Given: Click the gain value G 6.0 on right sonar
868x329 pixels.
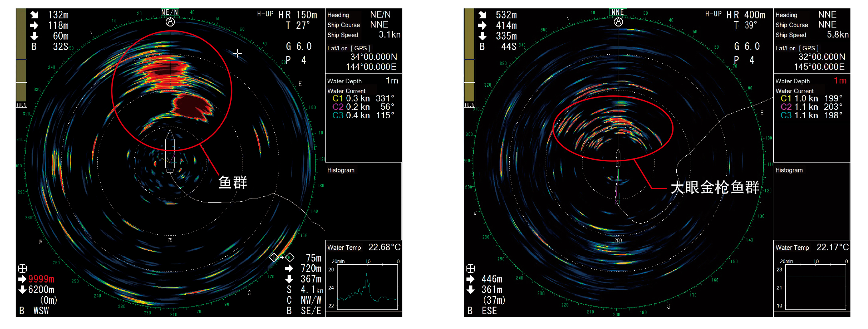Looking at the screenshot, I should point(747,47).
